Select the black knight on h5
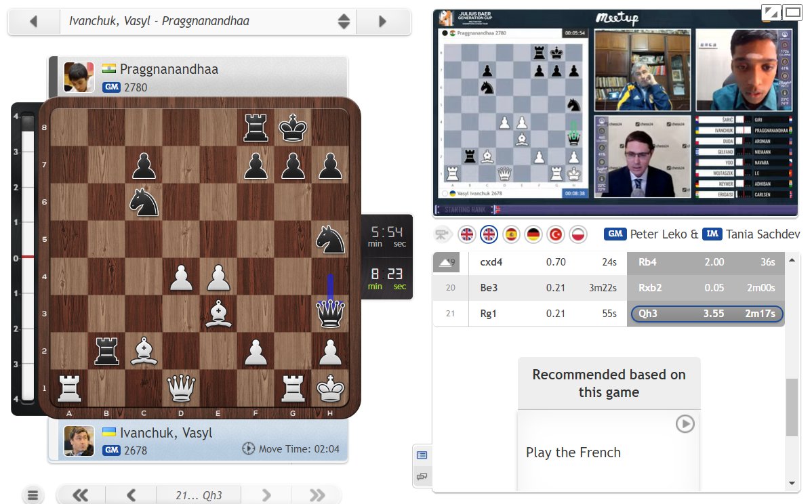Screen dimensions: 812x504 pyautogui.click(x=330, y=239)
